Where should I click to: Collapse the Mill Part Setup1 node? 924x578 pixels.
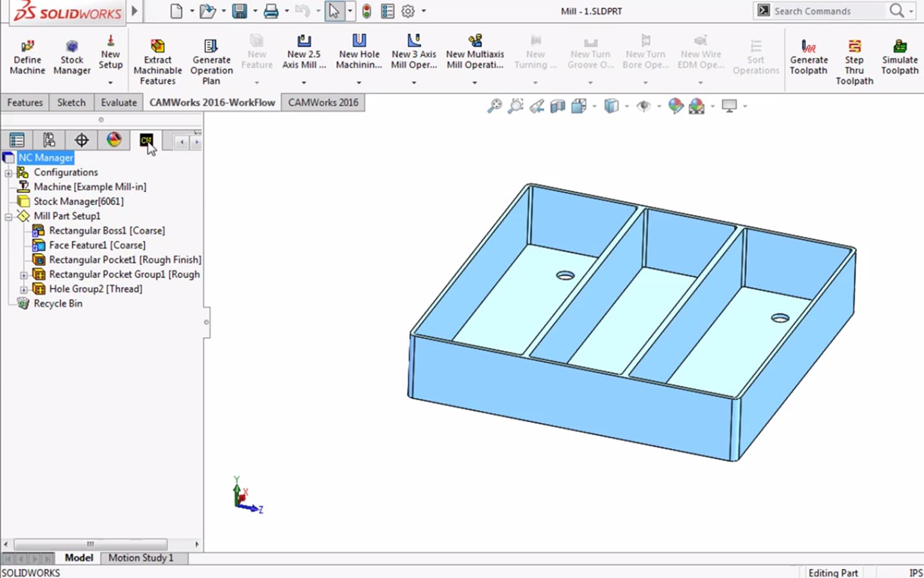8,216
